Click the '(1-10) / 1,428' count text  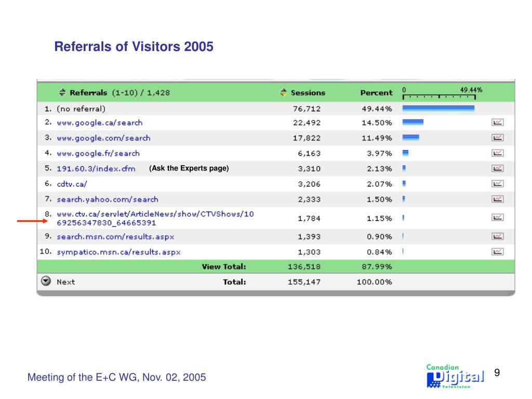(x=141, y=92)
